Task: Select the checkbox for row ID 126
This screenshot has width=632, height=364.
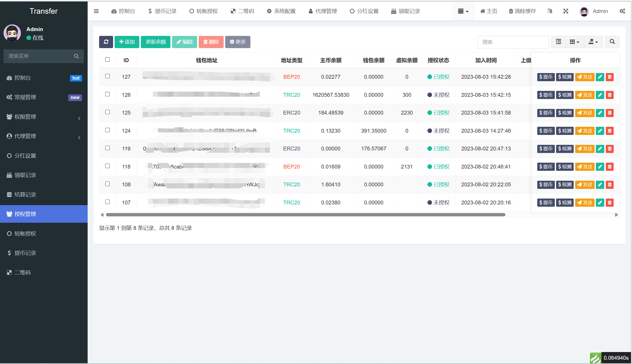Action: [107, 94]
